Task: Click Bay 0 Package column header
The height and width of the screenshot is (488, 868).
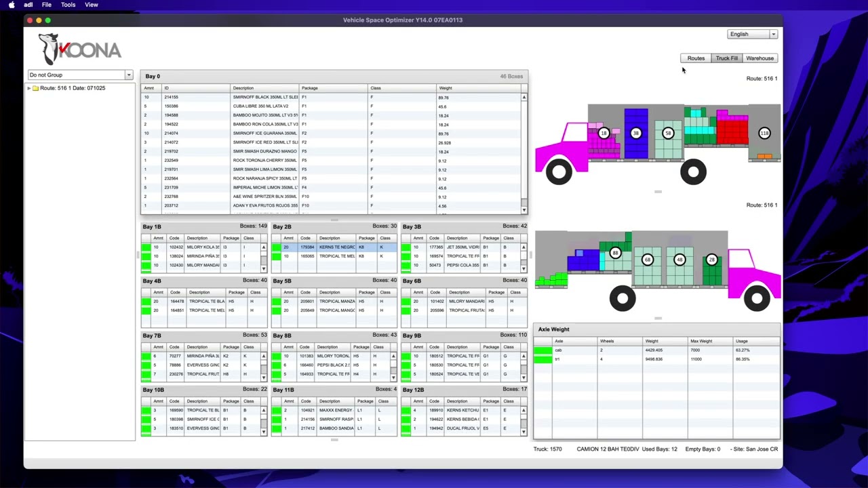Action: point(334,88)
